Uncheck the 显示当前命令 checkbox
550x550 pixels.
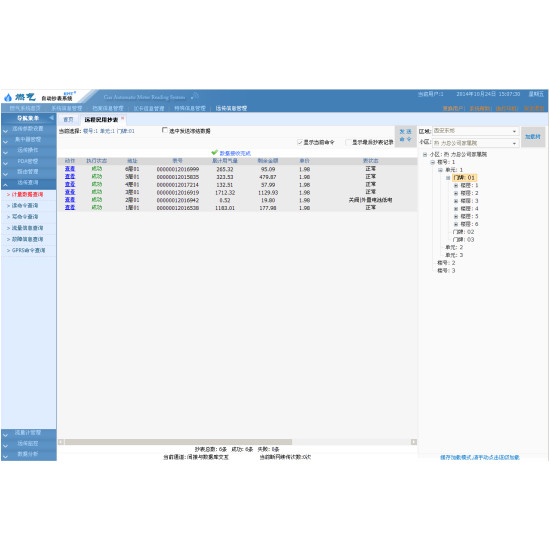point(300,142)
